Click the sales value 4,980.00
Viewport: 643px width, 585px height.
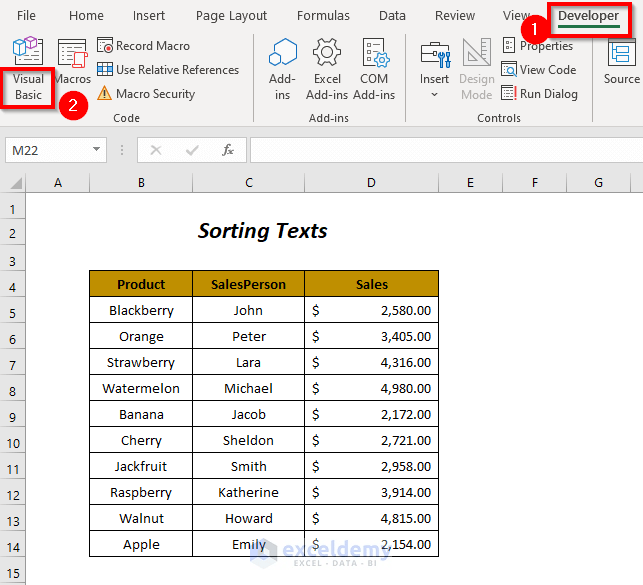point(372,388)
